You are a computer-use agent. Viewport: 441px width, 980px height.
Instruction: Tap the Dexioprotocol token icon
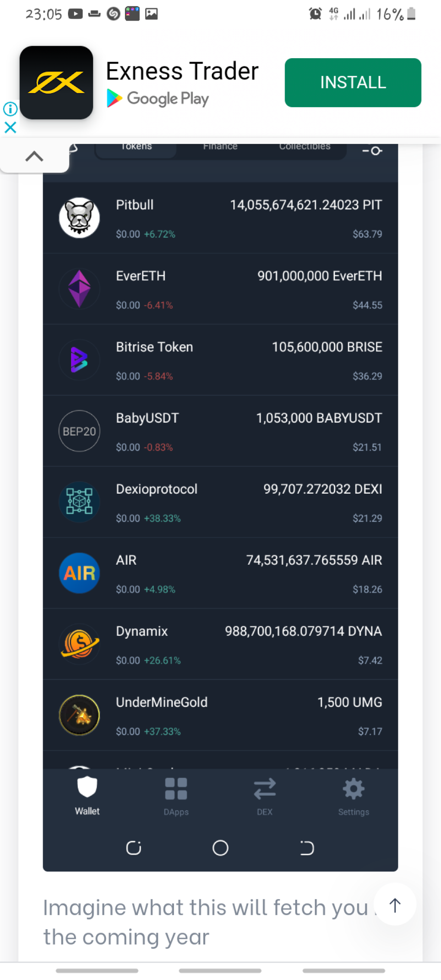click(79, 502)
